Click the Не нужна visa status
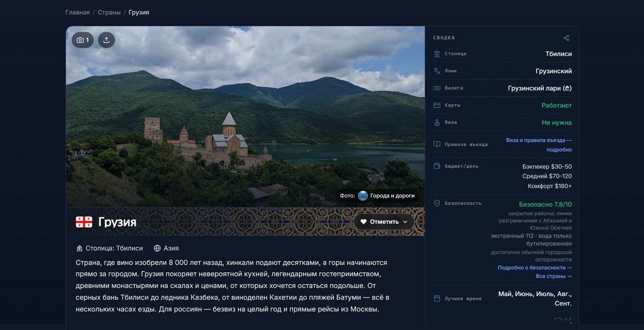This screenshot has width=644, height=330. point(557,123)
